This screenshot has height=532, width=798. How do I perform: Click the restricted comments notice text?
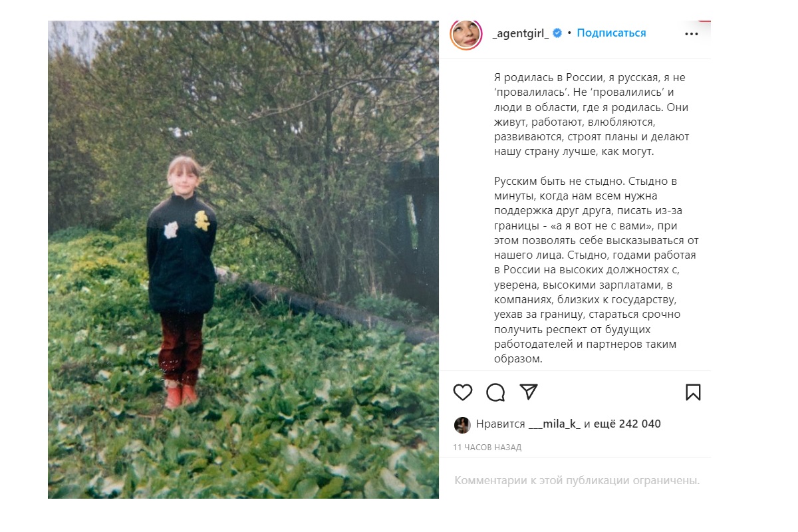[577, 480]
